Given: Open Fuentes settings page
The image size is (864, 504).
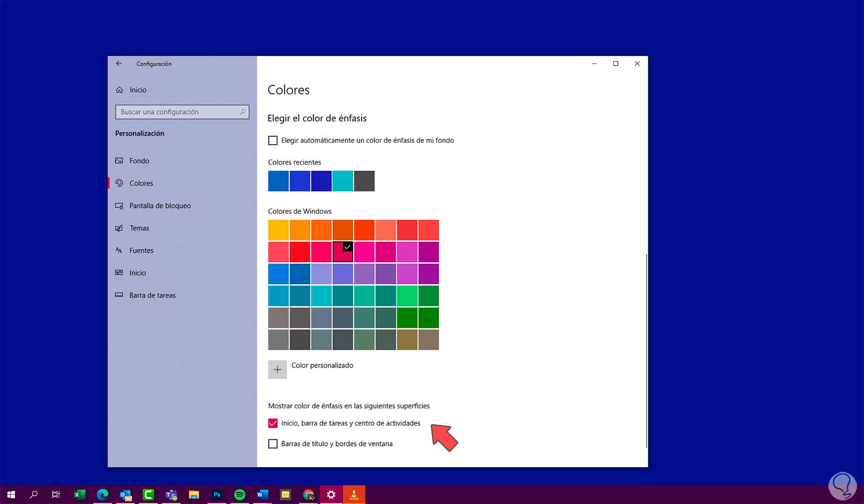Looking at the screenshot, I should point(141,251).
